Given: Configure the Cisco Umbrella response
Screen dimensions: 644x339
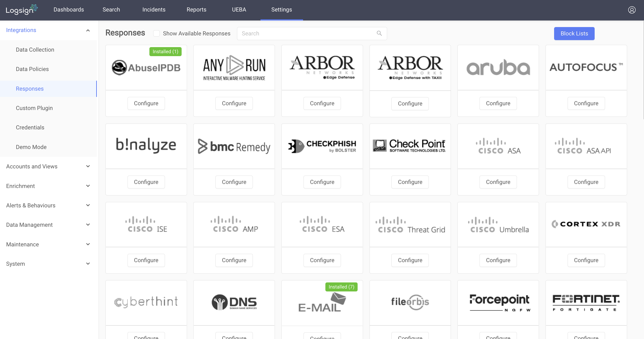Looking at the screenshot, I should coord(498,260).
